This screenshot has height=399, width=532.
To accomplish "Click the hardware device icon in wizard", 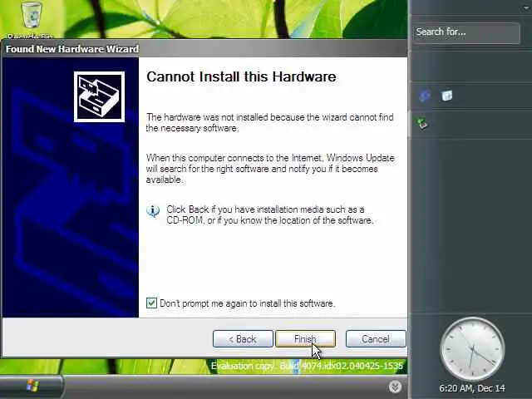I will [x=99, y=96].
